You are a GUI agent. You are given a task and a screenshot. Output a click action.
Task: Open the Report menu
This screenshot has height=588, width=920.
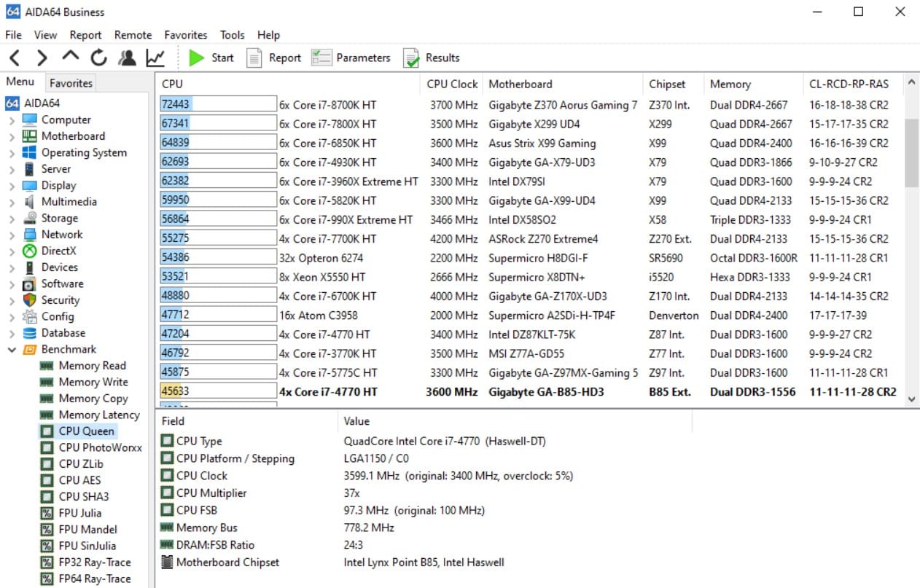point(86,35)
